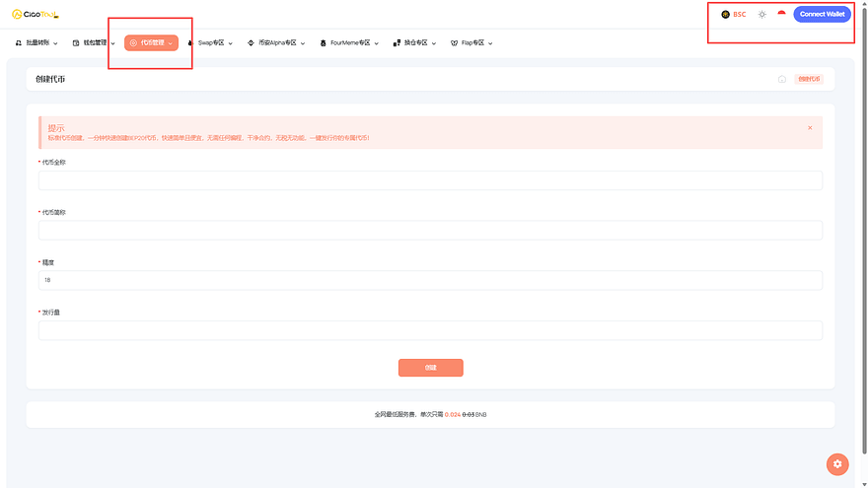Click the 币安Alpha专区 diamond icon
Image resolution: width=868 pixels, height=488 pixels.
pos(251,42)
